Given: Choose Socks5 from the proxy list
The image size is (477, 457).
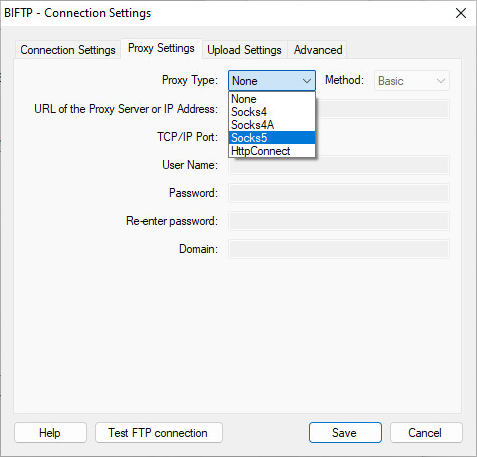Looking at the screenshot, I should [272, 138].
